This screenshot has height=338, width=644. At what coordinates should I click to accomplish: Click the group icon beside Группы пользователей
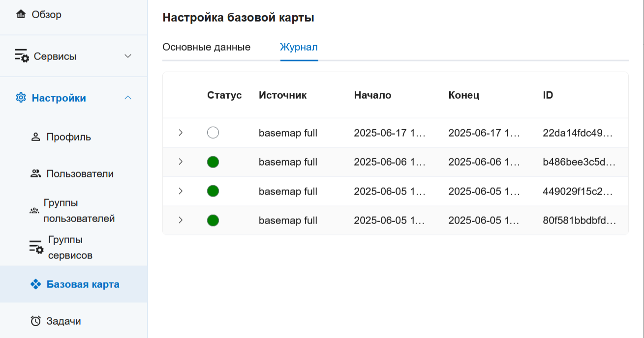[x=34, y=211]
